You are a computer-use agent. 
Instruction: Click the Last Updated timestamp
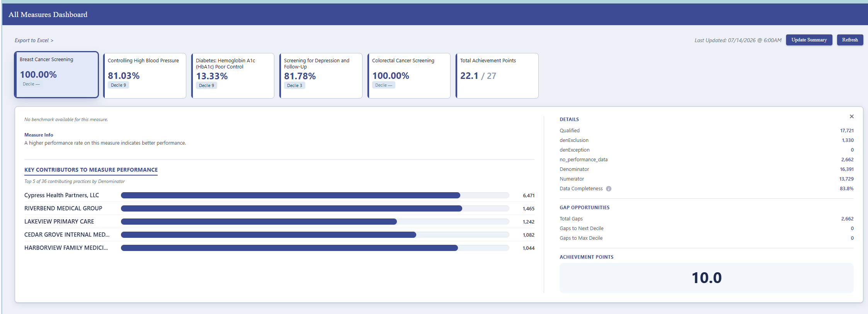[738, 40]
